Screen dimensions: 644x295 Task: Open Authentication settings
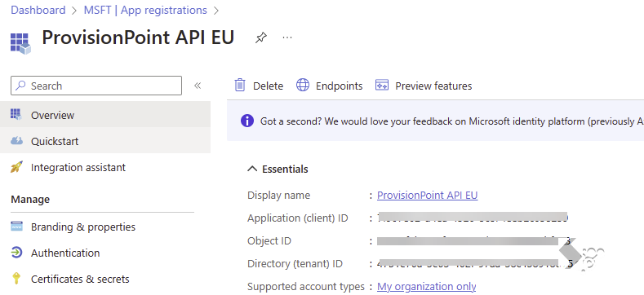click(x=65, y=253)
